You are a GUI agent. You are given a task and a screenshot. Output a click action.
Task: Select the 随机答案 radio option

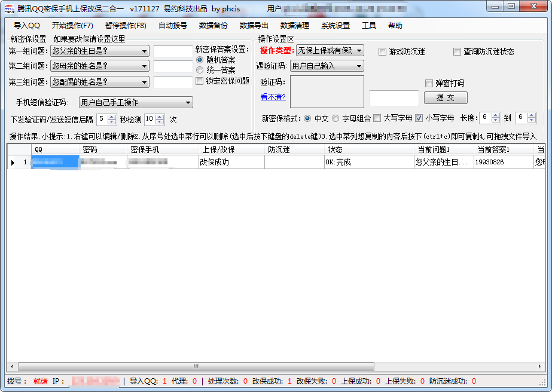click(200, 60)
